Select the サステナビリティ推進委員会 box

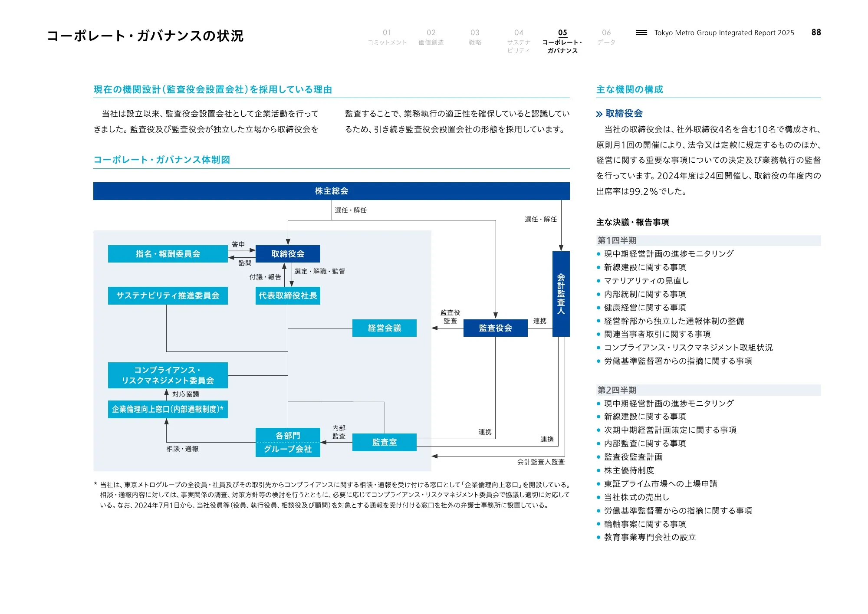point(168,296)
